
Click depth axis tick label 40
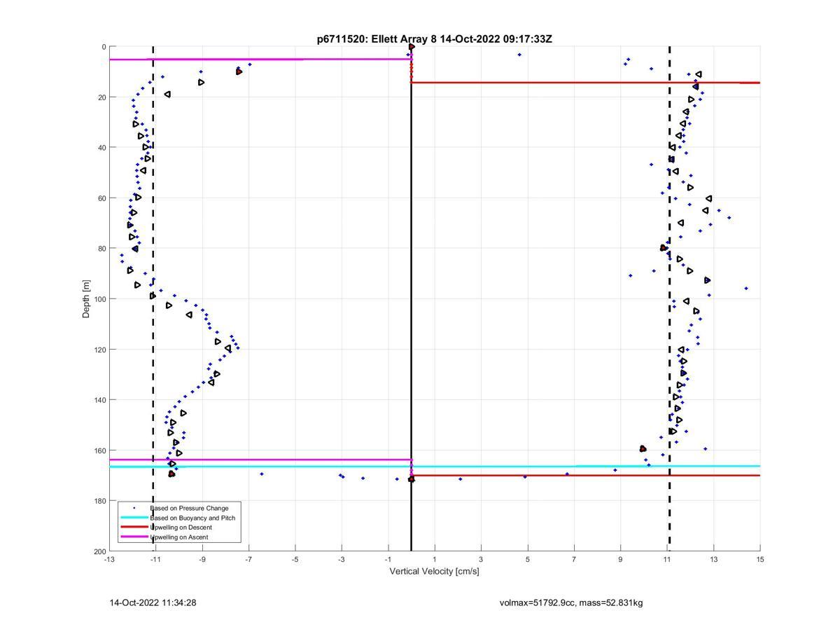pyautogui.click(x=101, y=148)
